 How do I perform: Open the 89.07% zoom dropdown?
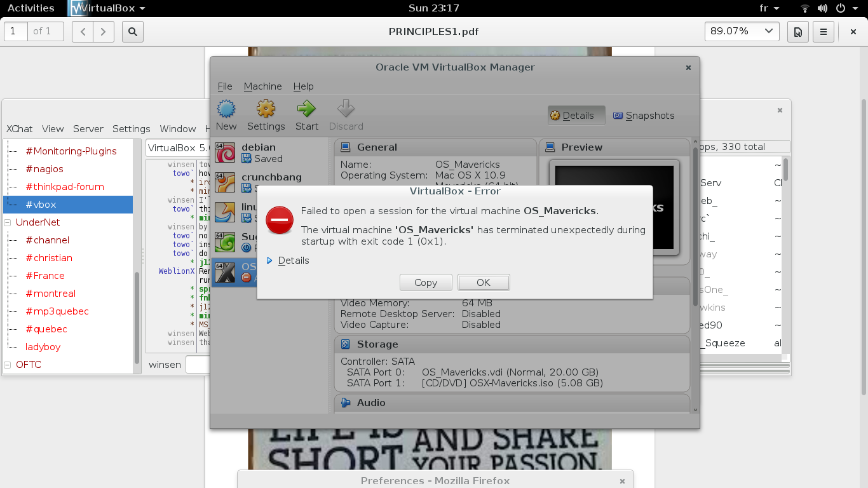[742, 31]
